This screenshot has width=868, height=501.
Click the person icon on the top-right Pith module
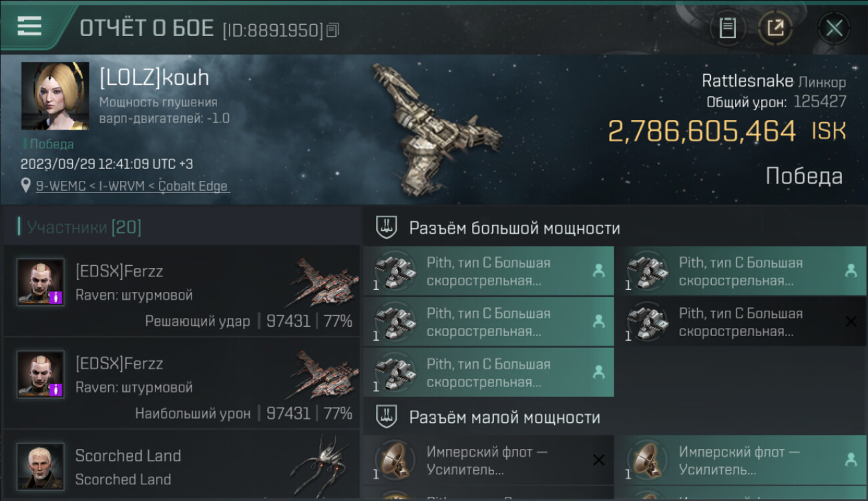851,271
